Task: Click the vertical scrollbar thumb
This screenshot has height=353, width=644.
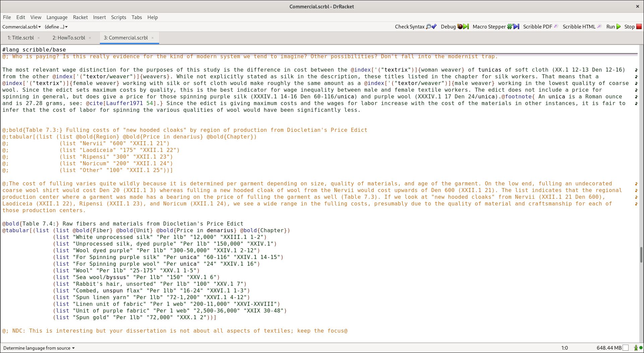Action: pos(641,255)
